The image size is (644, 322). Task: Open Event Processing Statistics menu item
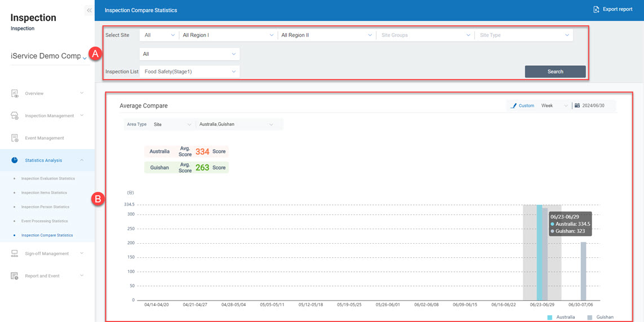[45, 221]
